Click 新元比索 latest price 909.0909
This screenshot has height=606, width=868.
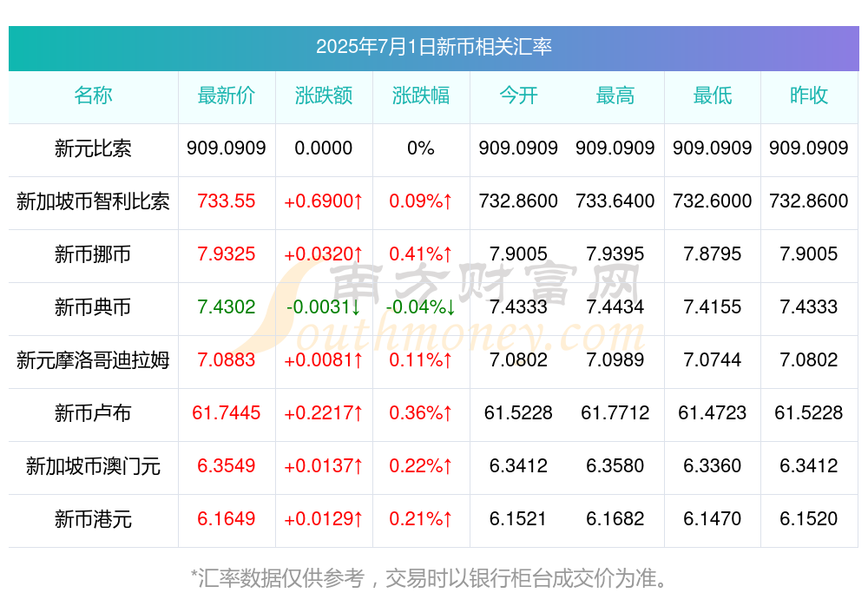click(x=227, y=148)
